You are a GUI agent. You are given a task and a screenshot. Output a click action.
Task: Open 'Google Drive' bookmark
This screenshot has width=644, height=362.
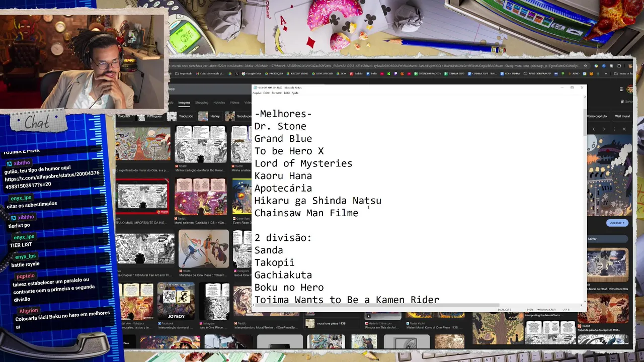[252, 74]
